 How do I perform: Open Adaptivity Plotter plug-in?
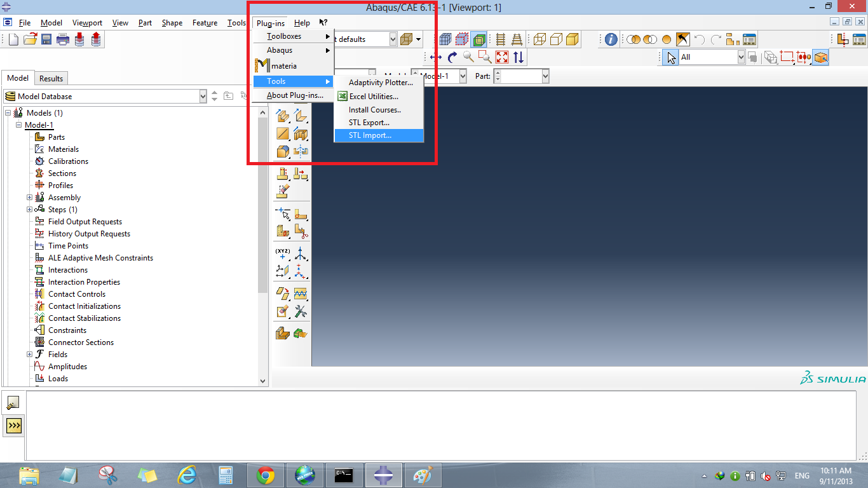pyautogui.click(x=379, y=83)
